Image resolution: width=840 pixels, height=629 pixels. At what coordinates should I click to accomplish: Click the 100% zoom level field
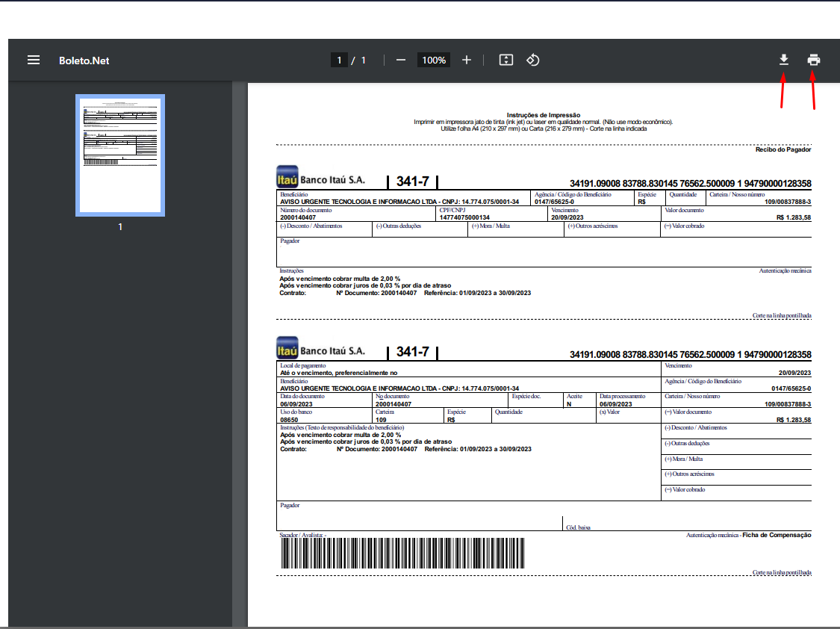tap(433, 61)
